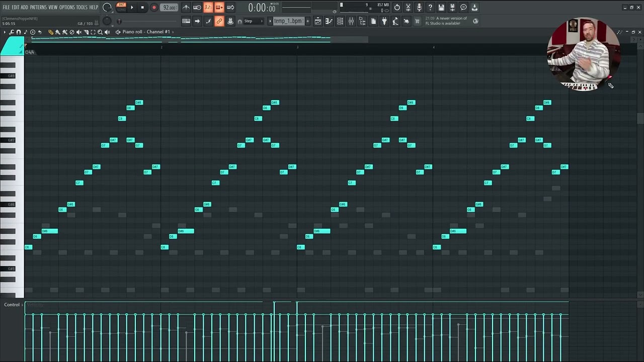
Task: Toggle overdub recording mode
Action: [219, 8]
